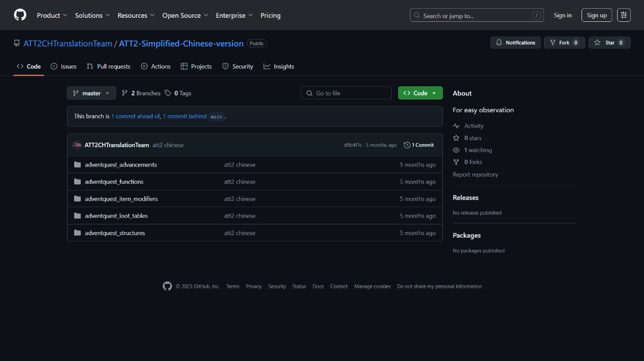Click the fork icon beside 0 forks
Viewport: 644px width, 361px height.
point(456,162)
